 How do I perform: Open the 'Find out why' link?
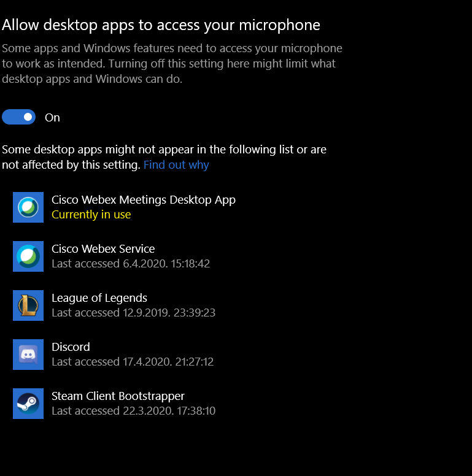click(x=176, y=165)
